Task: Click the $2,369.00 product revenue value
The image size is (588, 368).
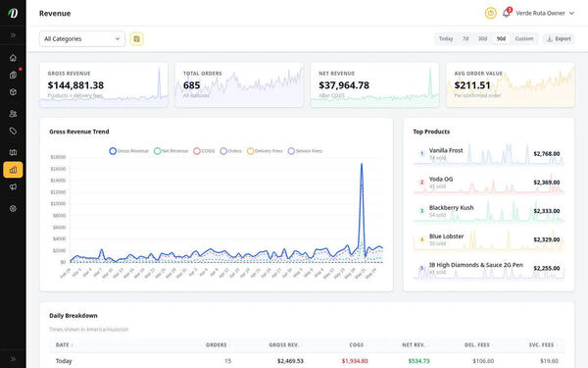Action: pyautogui.click(x=547, y=183)
